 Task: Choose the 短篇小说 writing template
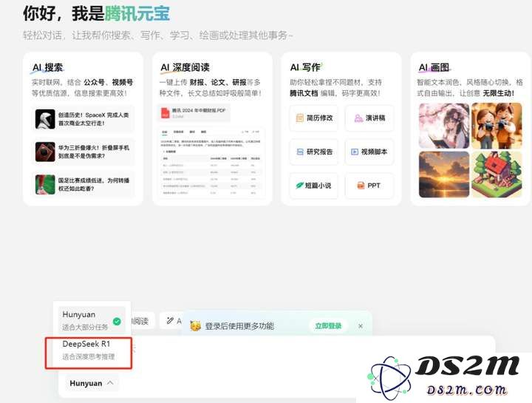[x=314, y=186]
